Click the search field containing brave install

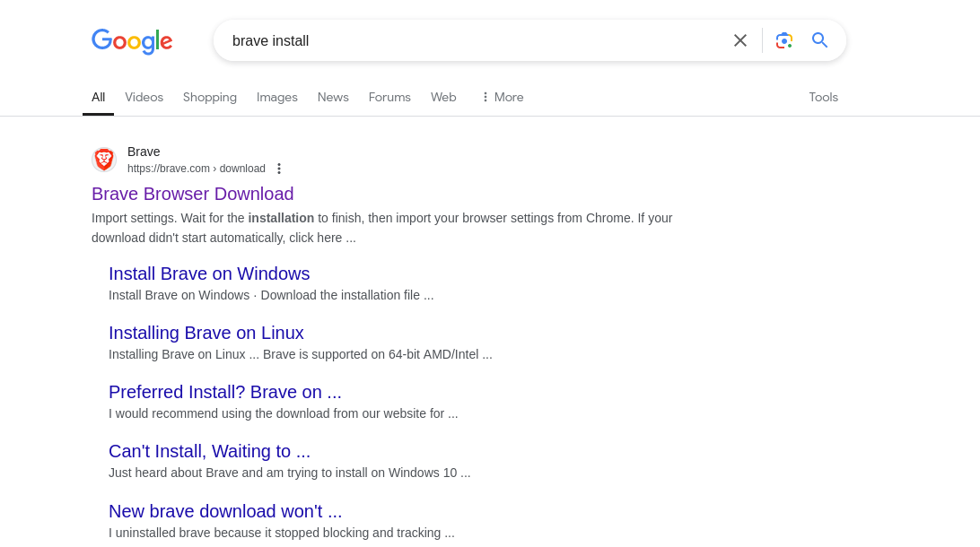[x=475, y=40]
